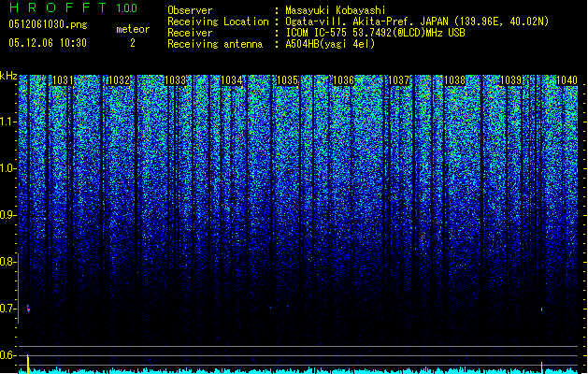Click the 'Observer' field label
The image size is (588, 374).
tap(190, 10)
